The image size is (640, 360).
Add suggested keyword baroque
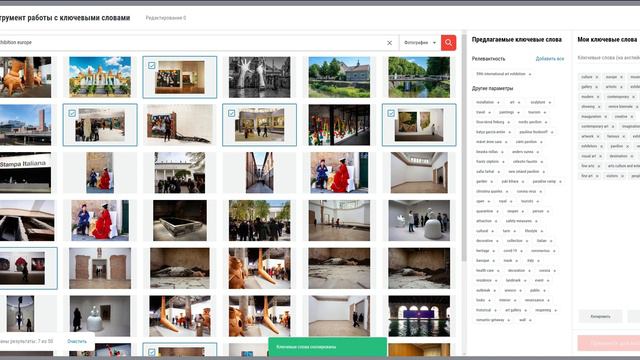494,261
